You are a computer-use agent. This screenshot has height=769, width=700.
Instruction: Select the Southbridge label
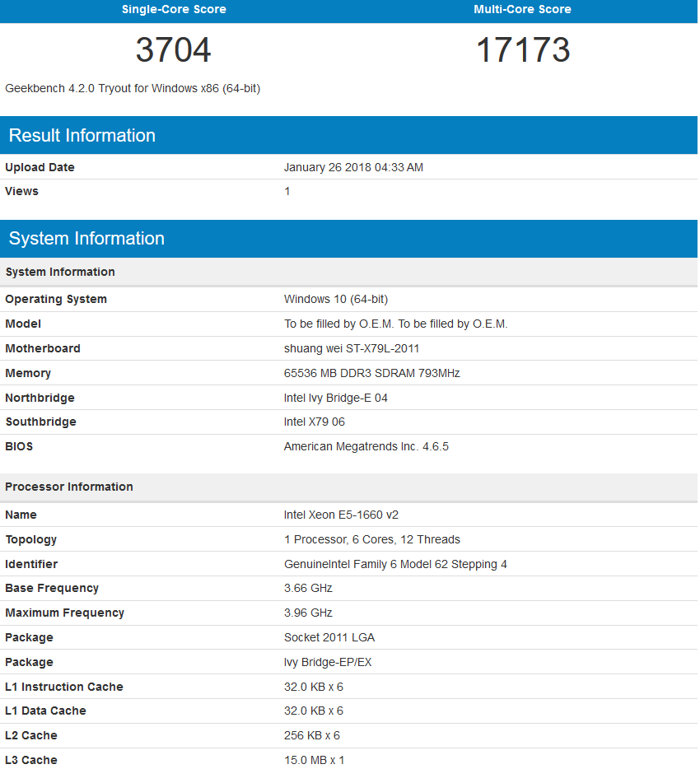[x=40, y=422]
